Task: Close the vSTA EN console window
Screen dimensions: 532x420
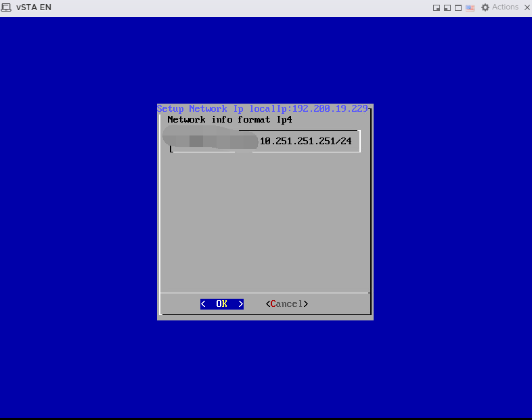Action: [527, 7]
